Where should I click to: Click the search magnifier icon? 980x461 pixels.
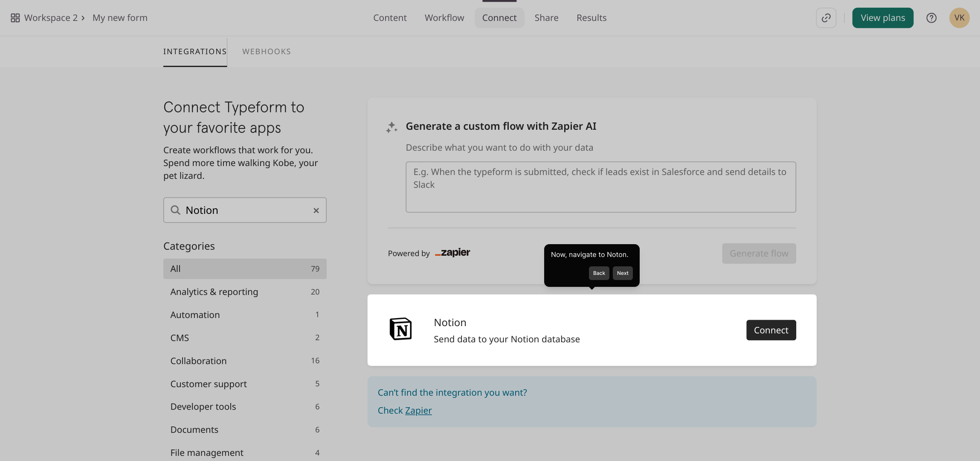[175, 210]
